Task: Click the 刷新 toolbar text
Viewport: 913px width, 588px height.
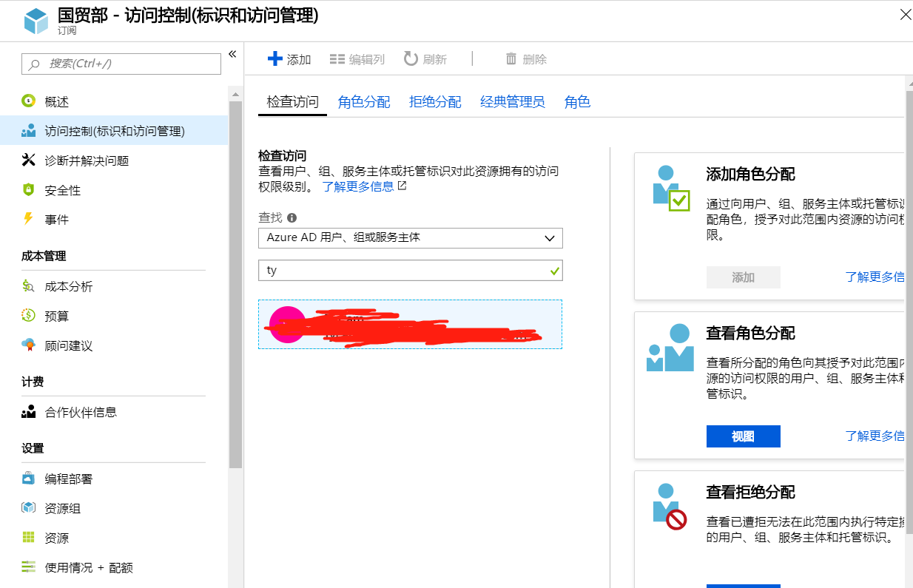Action: (435, 60)
